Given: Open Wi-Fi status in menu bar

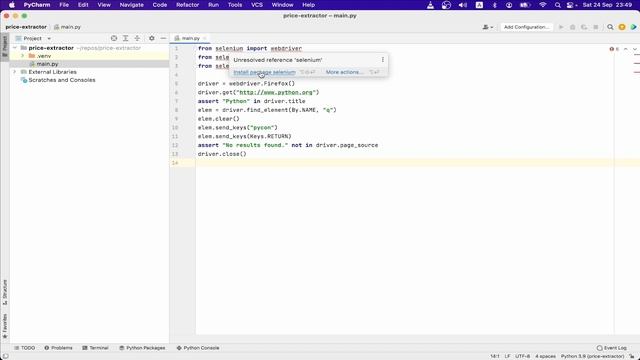Looking at the screenshot, I should [542, 5].
